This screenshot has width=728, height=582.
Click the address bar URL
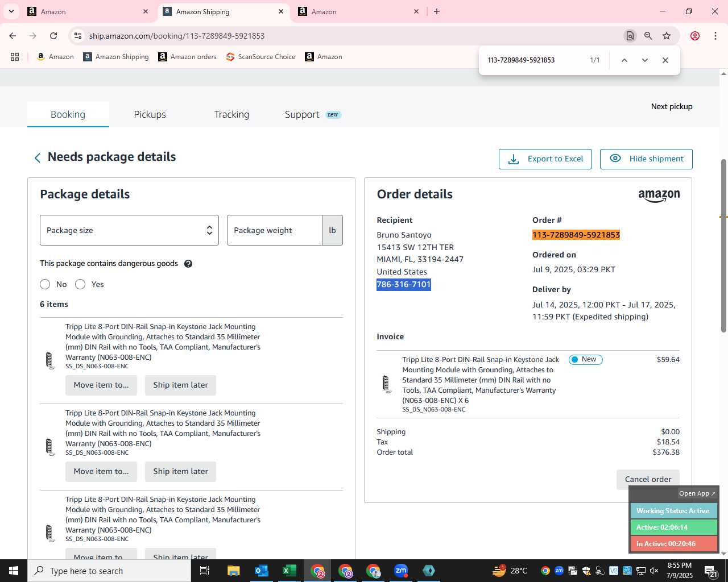[x=177, y=36]
